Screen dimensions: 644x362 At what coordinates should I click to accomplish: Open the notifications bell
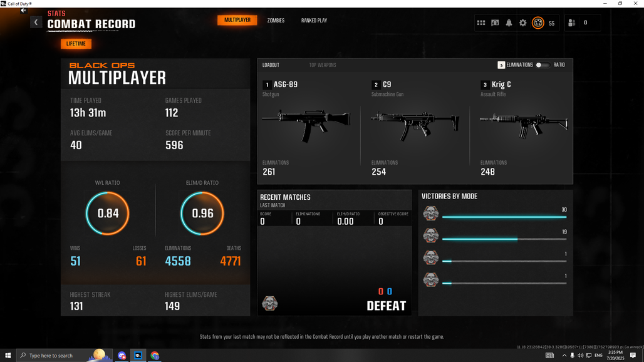click(x=509, y=23)
